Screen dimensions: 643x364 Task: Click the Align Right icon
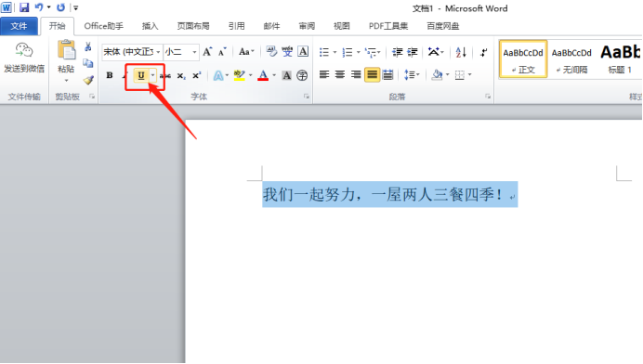(356, 74)
